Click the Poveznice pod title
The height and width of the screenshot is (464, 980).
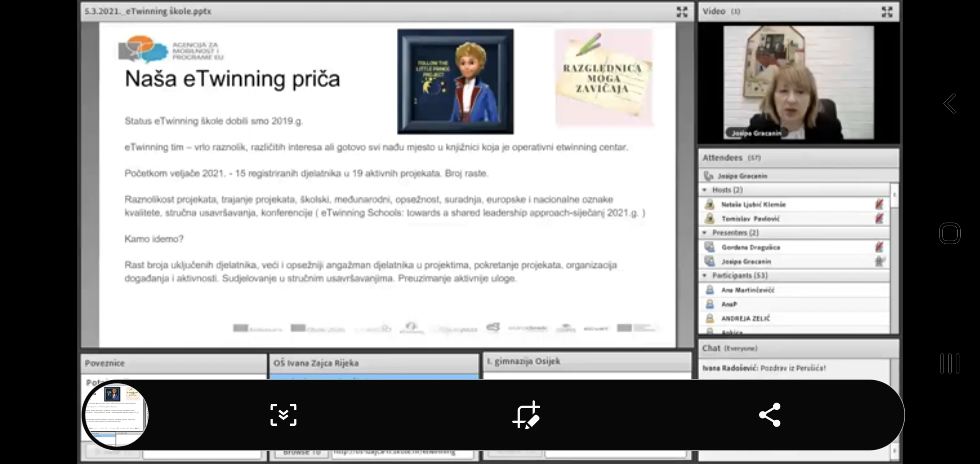pos(105,363)
